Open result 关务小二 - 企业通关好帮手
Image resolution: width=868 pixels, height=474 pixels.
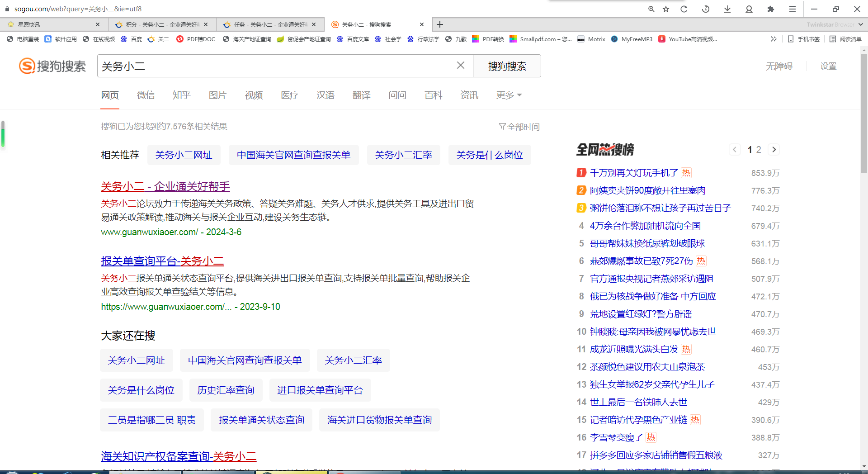165,186
